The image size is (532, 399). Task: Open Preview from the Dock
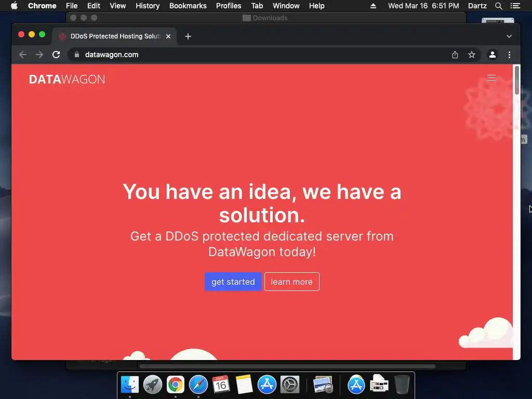[x=323, y=385]
